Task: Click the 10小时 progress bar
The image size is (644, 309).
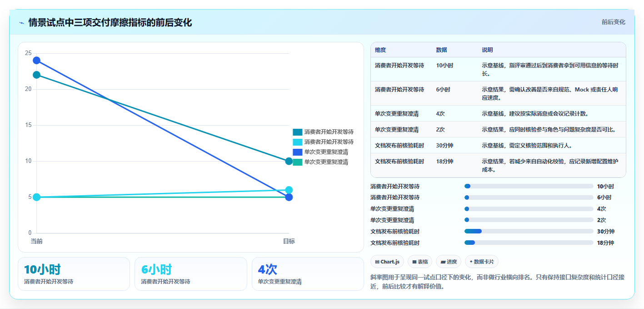Action: pyautogui.click(x=529, y=186)
